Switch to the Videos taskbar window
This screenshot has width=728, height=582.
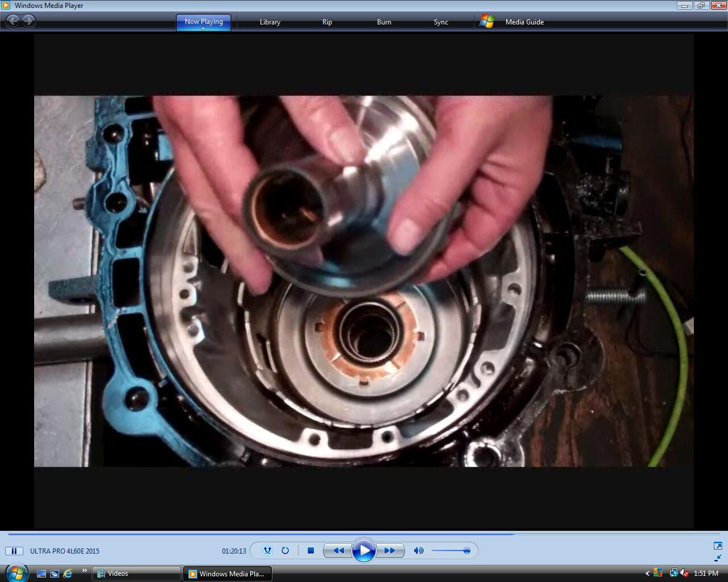click(x=136, y=573)
